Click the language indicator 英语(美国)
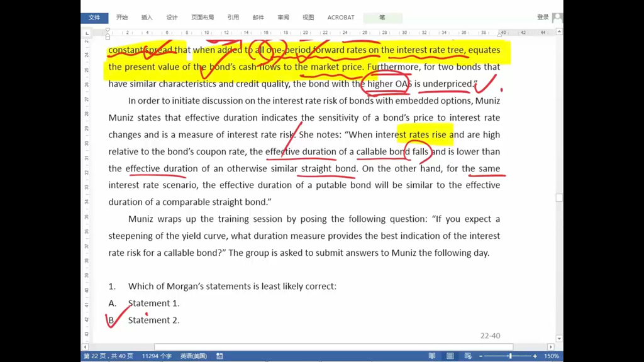 (x=194, y=356)
